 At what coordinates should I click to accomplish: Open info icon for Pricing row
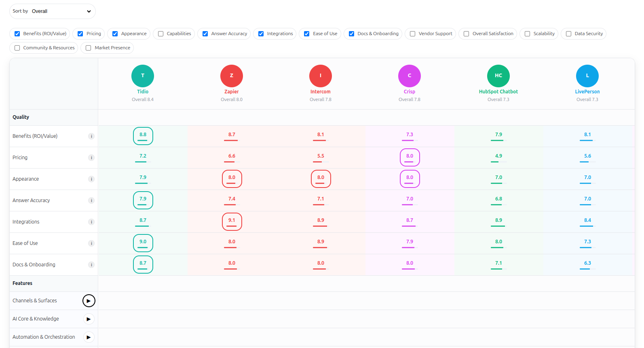coord(91,158)
